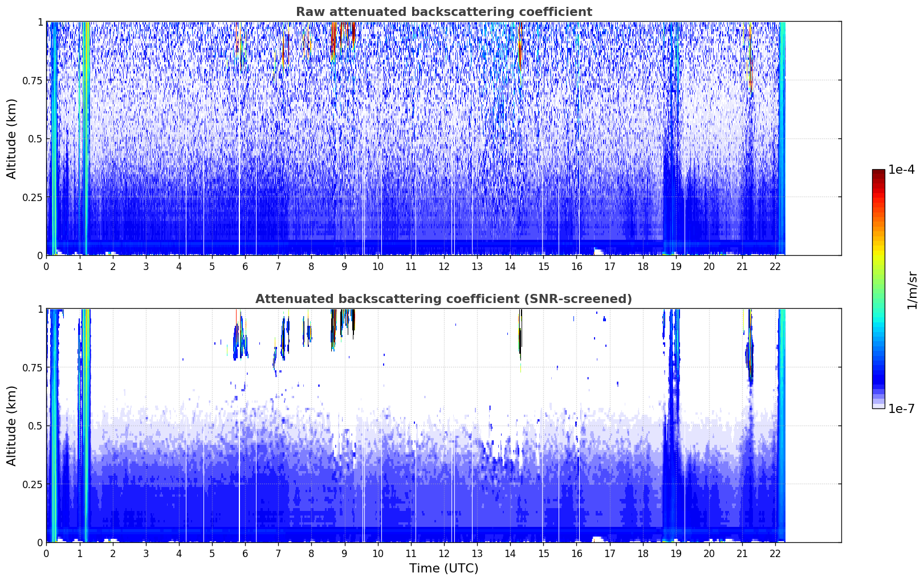Click the time tick "12" on the bottom plot
The width and height of the screenshot is (924, 581).
pos(443,554)
